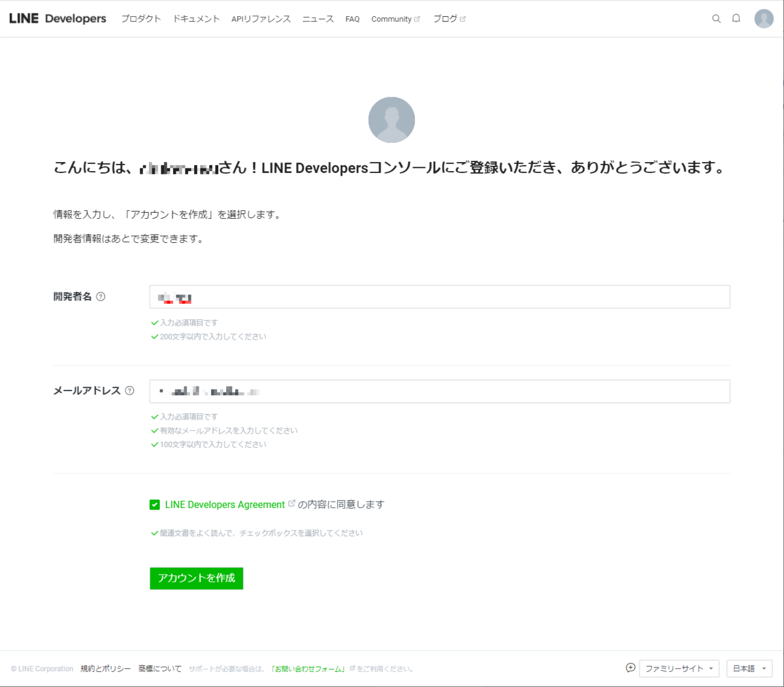Expand the ファミリーサイト dropdown

(x=679, y=668)
